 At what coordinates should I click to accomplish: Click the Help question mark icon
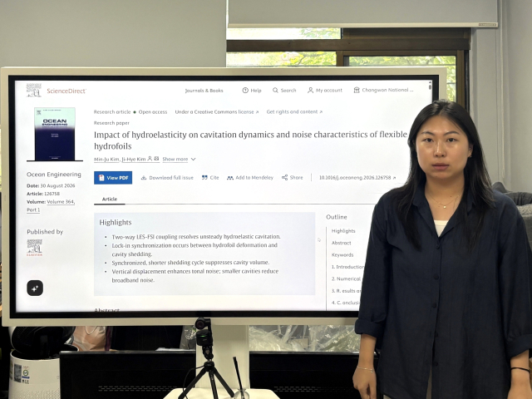245,91
